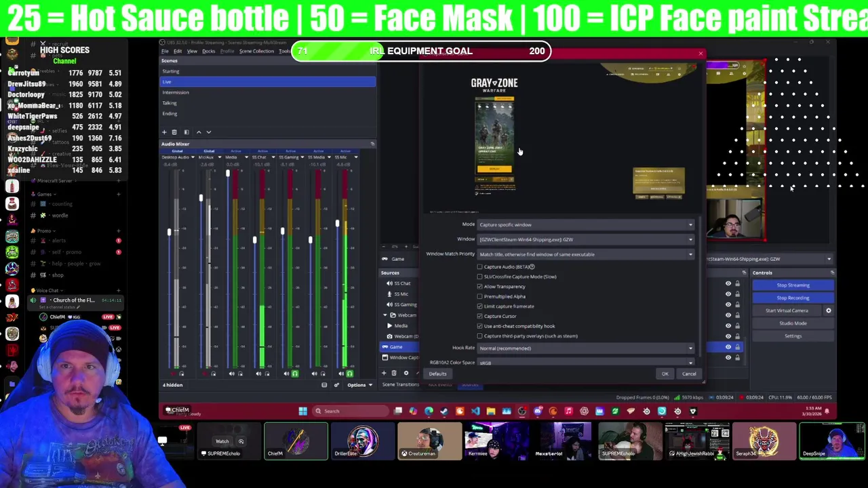Toggle Use anti-cheat compatibility hook

pos(480,326)
